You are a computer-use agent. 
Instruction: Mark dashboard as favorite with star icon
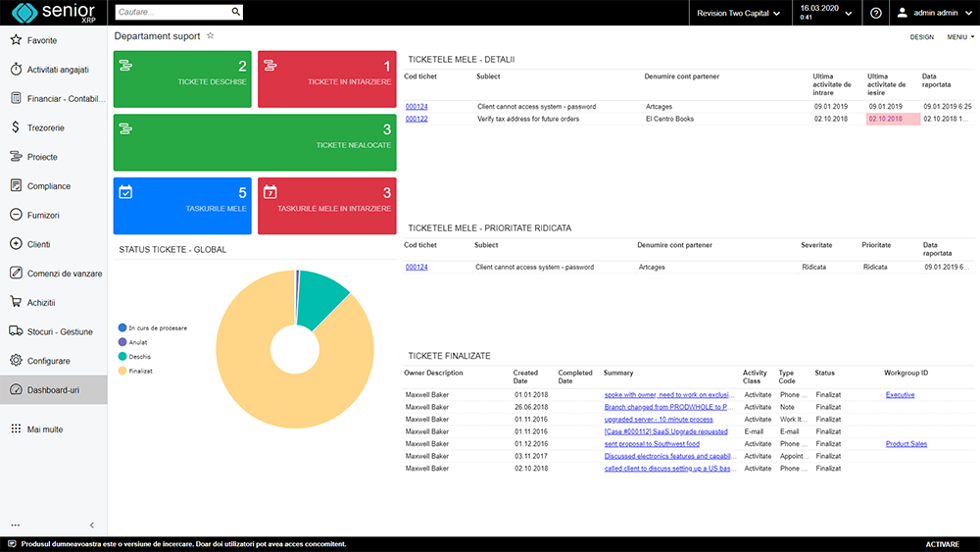tap(210, 36)
